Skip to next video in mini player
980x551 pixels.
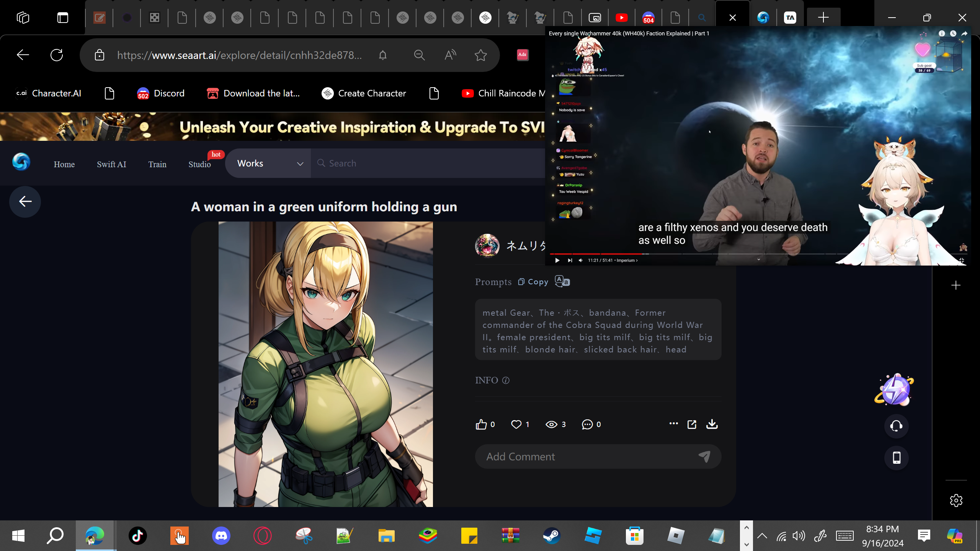[x=570, y=260]
